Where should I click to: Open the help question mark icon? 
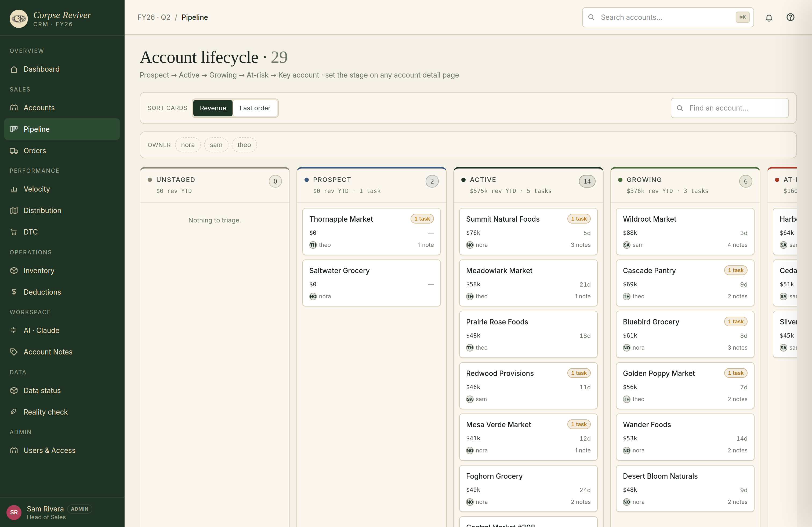tap(790, 17)
